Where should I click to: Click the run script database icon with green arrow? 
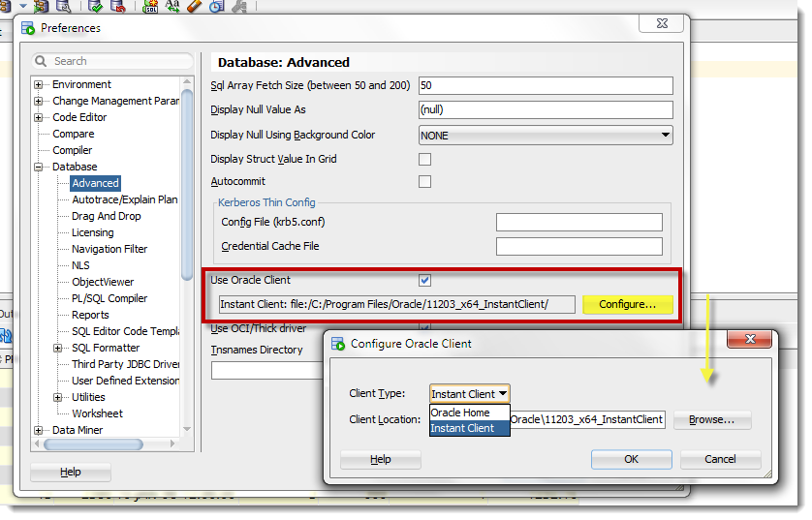click(x=41, y=6)
